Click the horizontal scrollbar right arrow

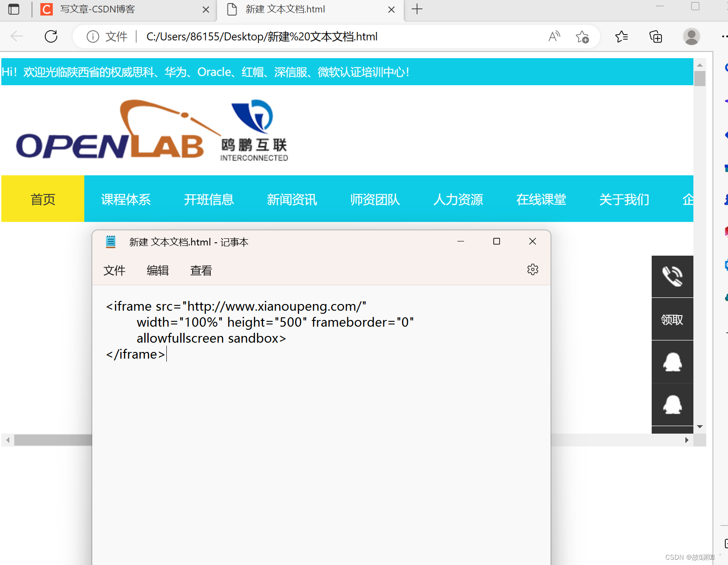[687, 440]
